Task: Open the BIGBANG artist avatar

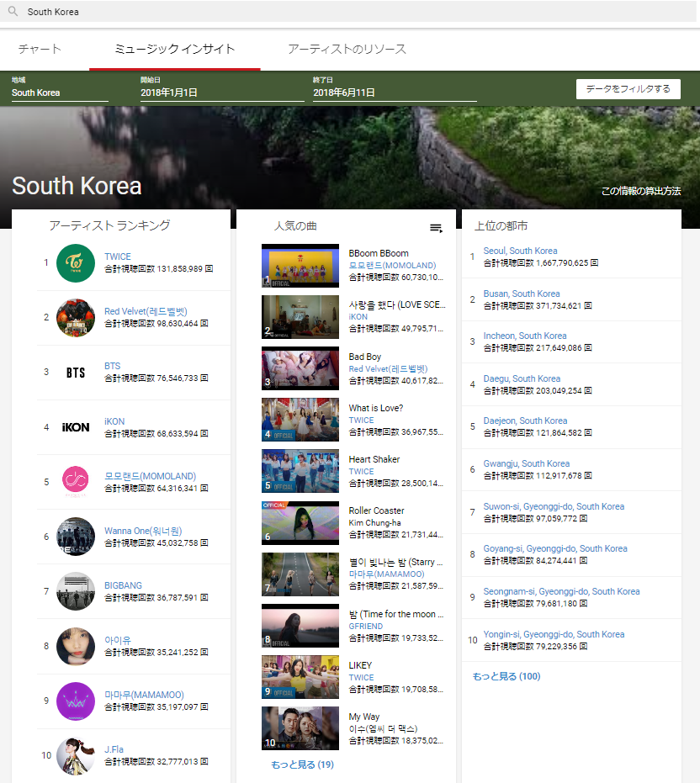Action: (x=76, y=591)
